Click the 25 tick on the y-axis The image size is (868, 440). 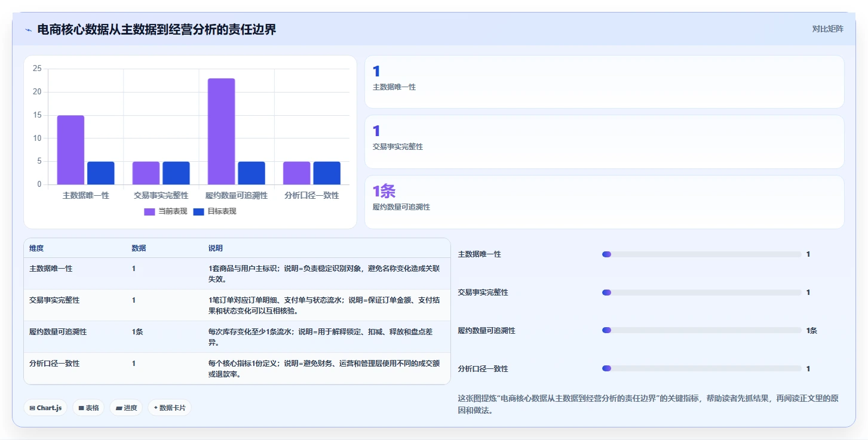coord(37,69)
